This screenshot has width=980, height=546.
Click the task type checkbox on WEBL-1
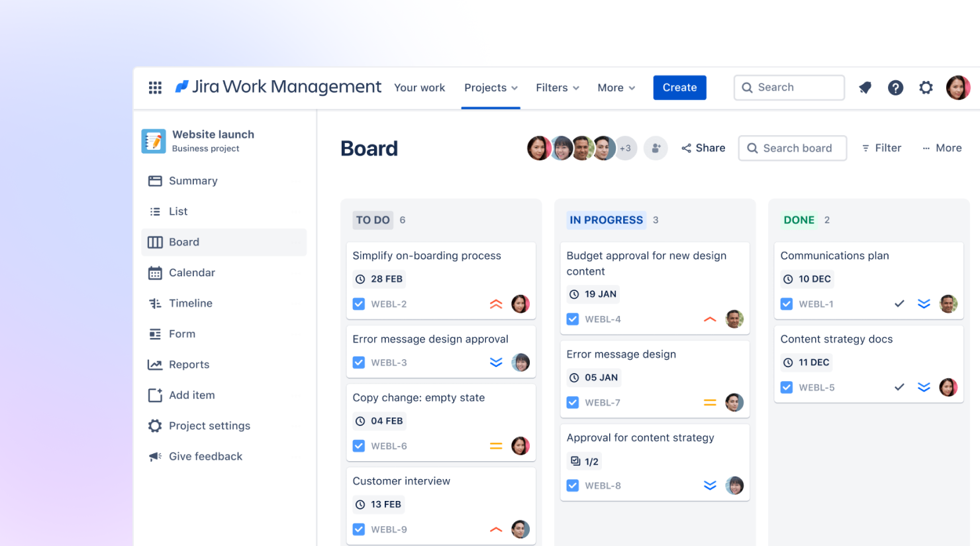[787, 304]
